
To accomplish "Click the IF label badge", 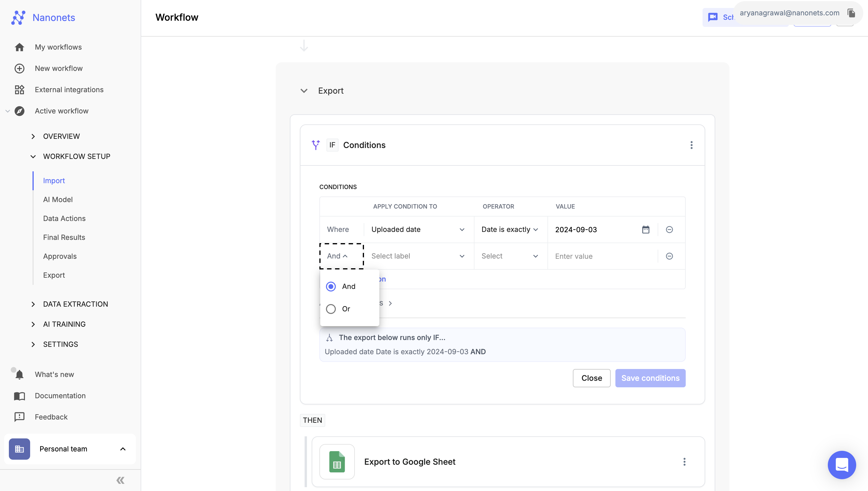I will [332, 145].
